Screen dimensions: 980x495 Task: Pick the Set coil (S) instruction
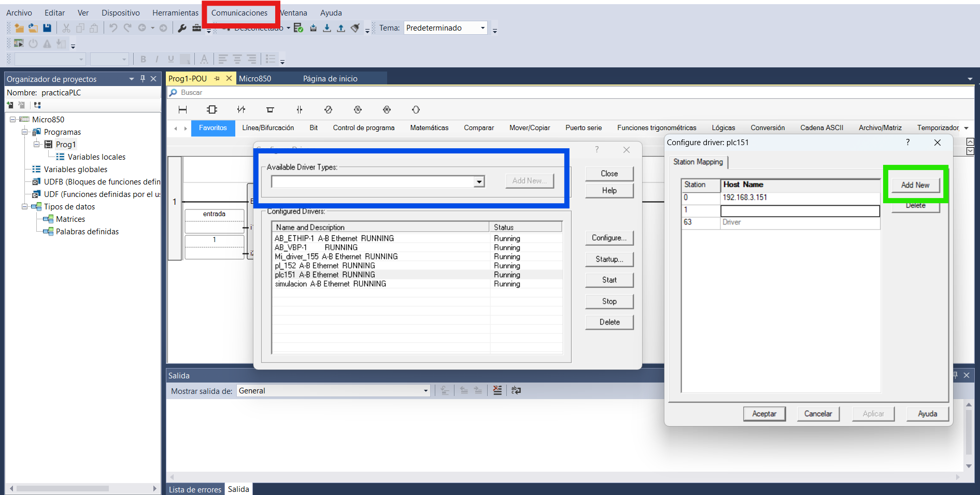coord(358,110)
